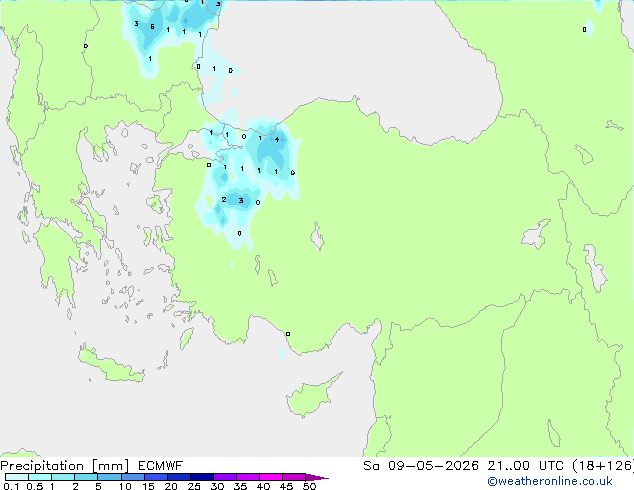634x490 pixels.
Task: Click the island of Cyprus on map
Action: pos(311,396)
